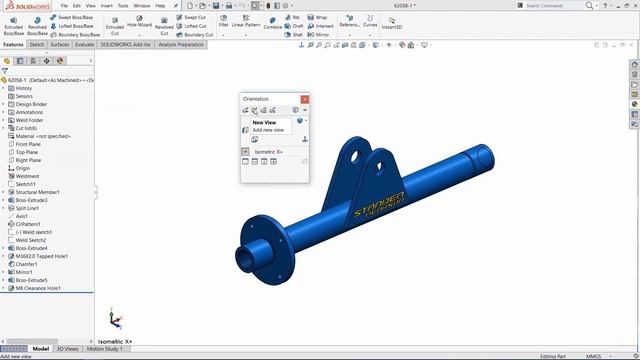Open dropdown under the Linear Pattern tool

point(246,36)
